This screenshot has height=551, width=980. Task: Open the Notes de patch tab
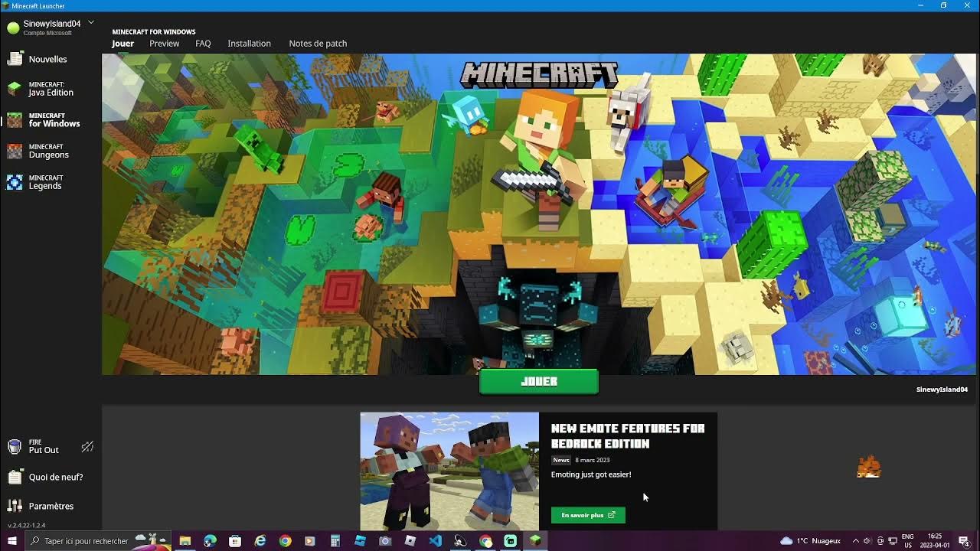[x=318, y=44]
